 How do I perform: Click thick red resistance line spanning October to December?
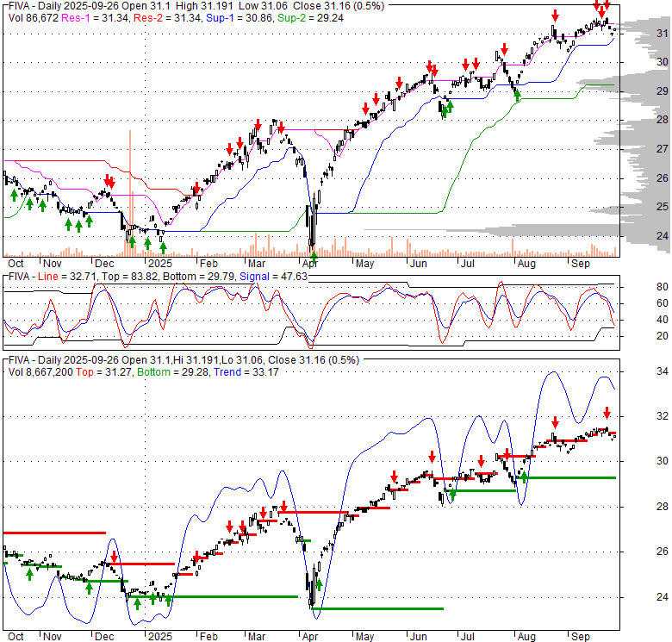(x=54, y=533)
